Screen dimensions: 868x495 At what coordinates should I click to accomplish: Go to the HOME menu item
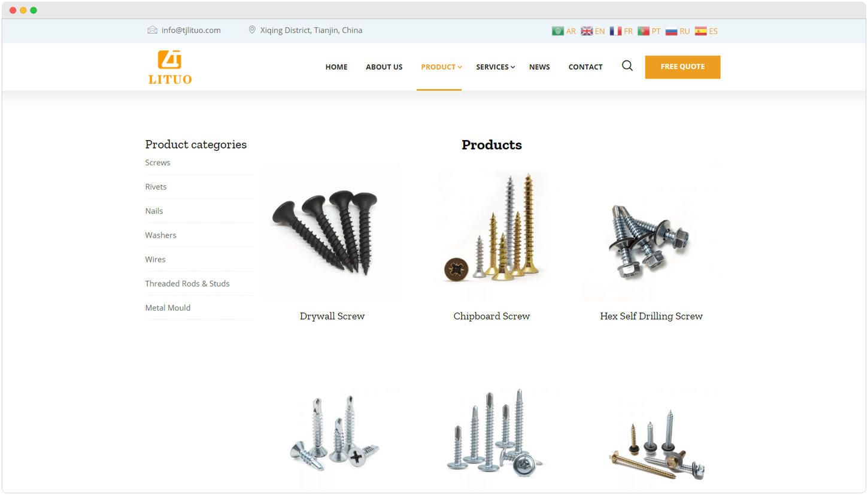tap(336, 67)
